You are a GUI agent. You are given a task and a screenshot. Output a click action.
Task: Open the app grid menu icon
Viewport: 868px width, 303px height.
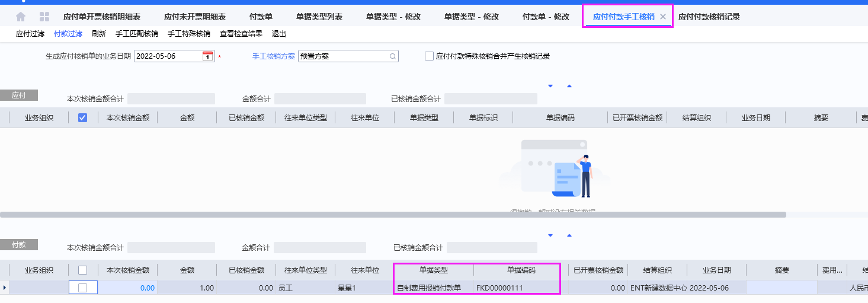click(44, 17)
